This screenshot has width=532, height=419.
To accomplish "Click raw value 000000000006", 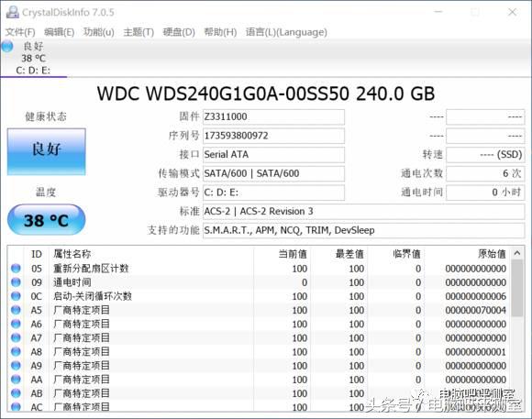I will click(x=476, y=296).
